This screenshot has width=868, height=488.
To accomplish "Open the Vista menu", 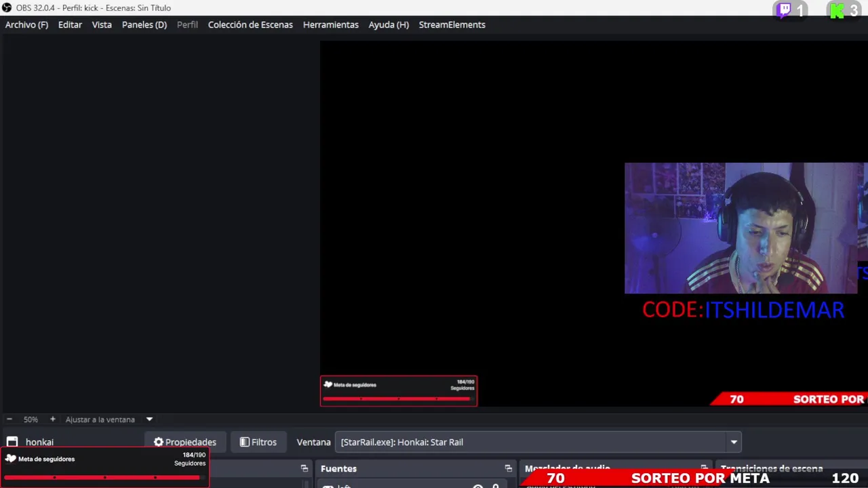I will [102, 24].
